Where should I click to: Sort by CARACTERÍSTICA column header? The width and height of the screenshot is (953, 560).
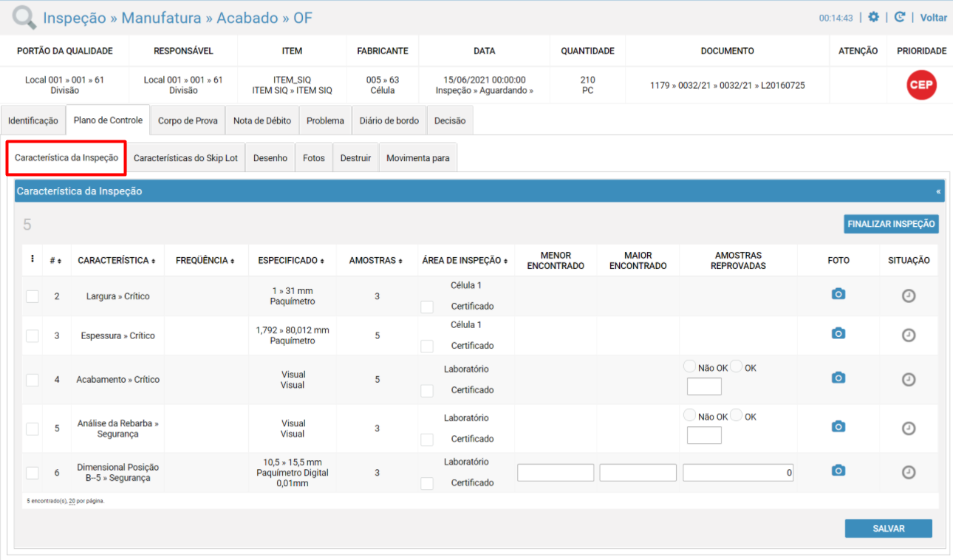117,261
